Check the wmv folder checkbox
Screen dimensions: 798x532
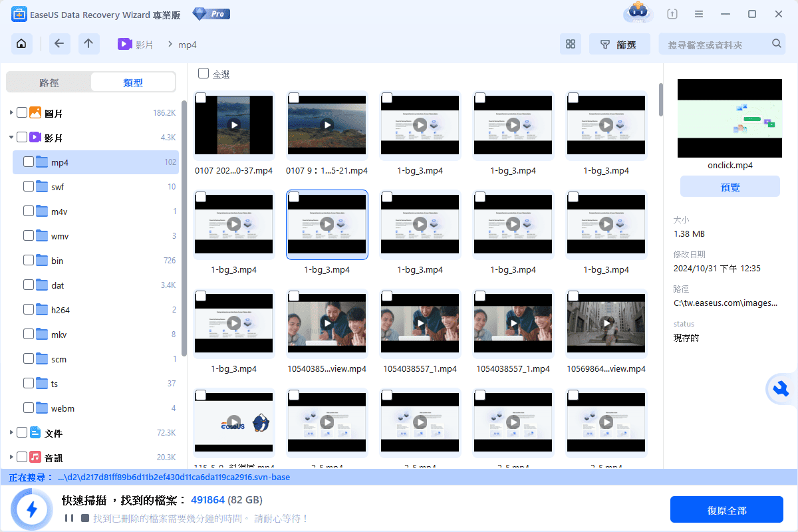tap(29, 235)
